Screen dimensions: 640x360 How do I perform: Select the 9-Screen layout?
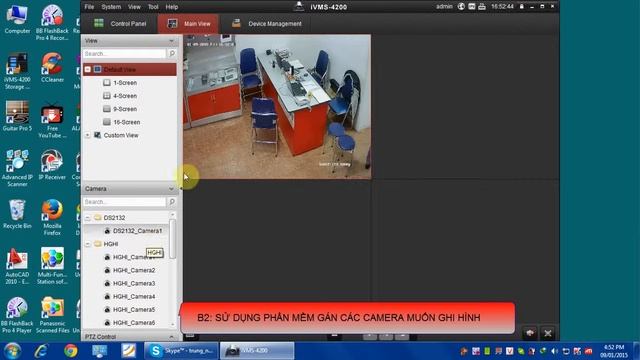125,109
